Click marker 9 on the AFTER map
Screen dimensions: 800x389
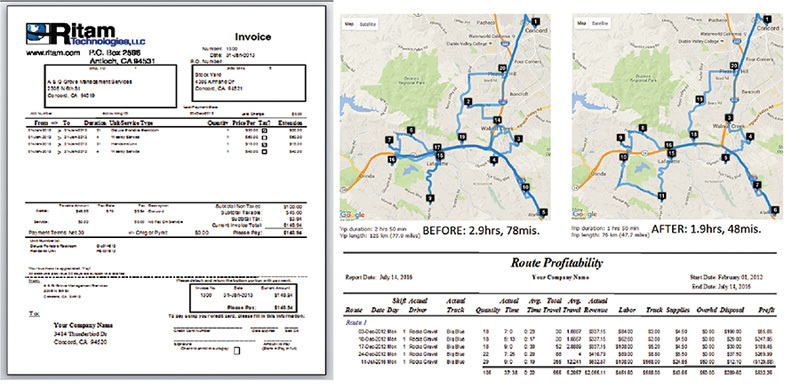(621, 137)
